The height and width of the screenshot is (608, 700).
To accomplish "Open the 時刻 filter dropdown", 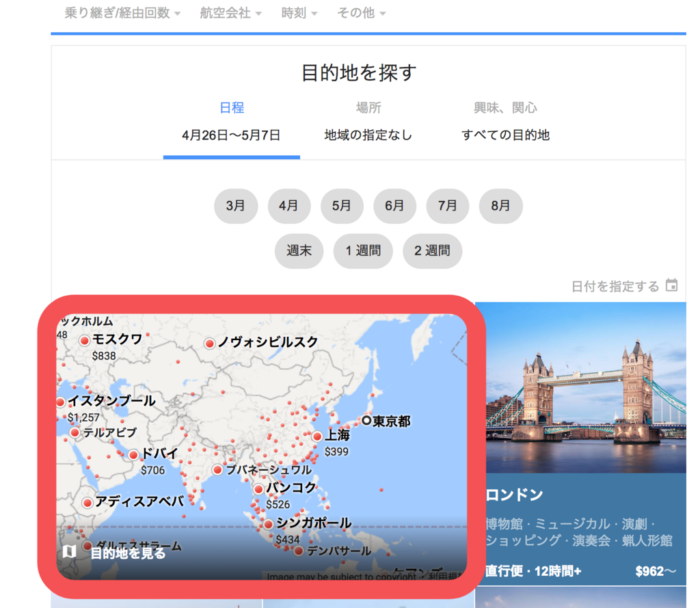I will (299, 13).
